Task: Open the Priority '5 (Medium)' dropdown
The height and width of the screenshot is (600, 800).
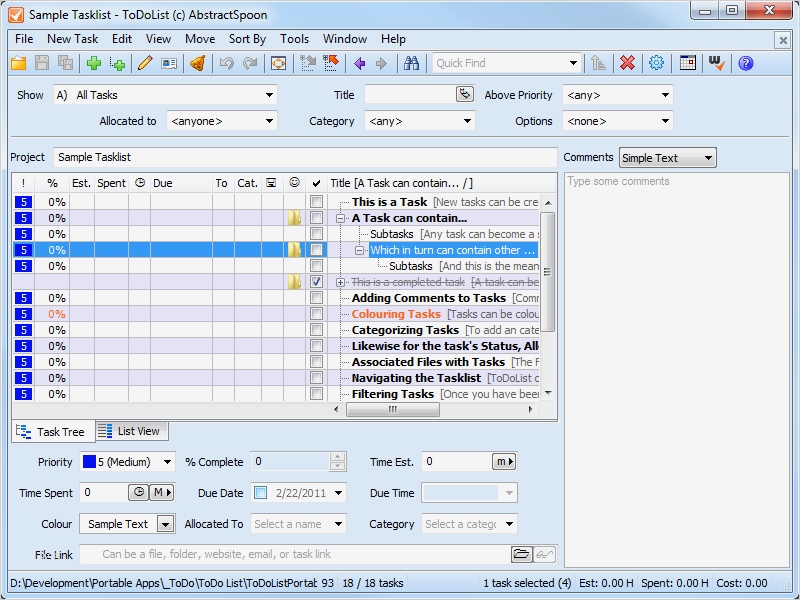Action: tap(165, 462)
